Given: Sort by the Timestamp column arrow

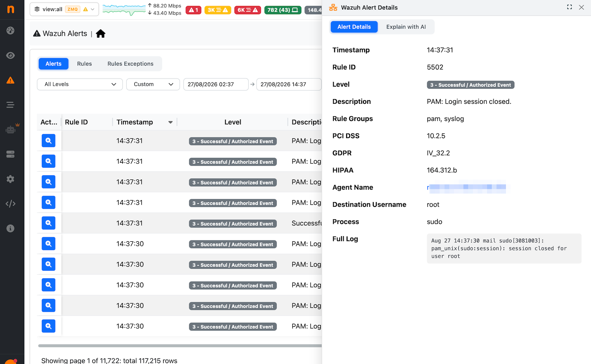Looking at the screenshot, I should [171, 122].
